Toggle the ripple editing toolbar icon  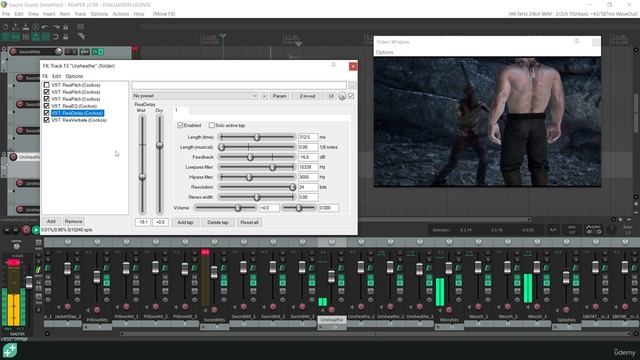(25, 37)
